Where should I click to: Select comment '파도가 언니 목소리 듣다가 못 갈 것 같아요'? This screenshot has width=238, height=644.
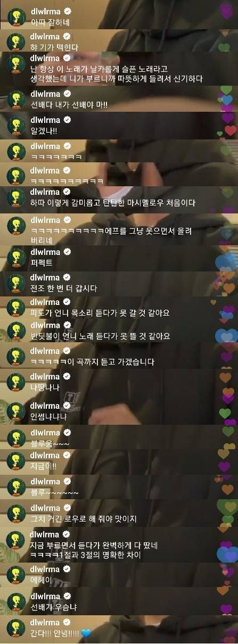100,313
